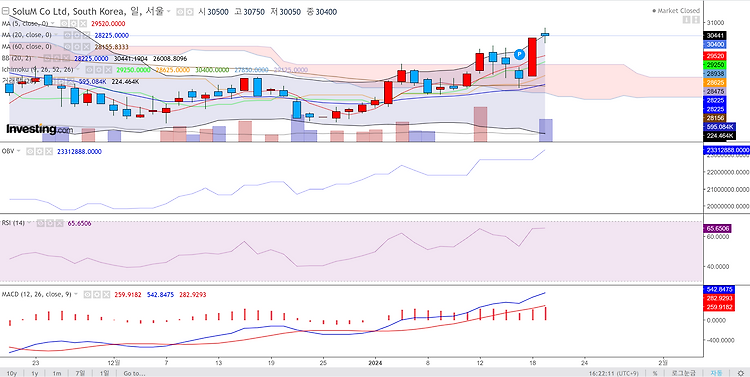
Task: Open format settings for MA (5, close, 0)
Action: 74,23
